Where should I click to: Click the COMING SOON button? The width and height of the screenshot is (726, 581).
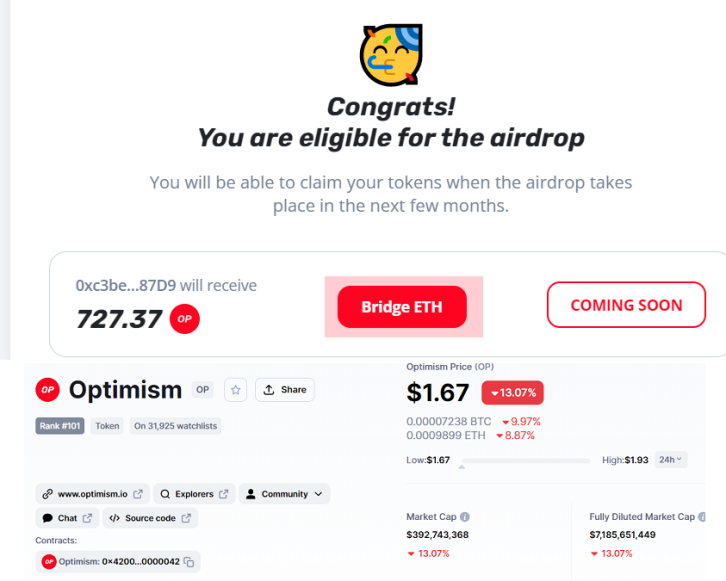click(x=626, y=305)
